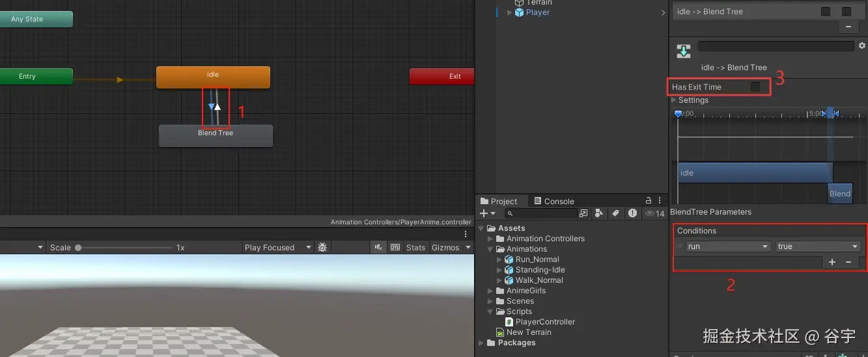
Task: Click the open-in-new-window search icon
Action: click(583, 213)
